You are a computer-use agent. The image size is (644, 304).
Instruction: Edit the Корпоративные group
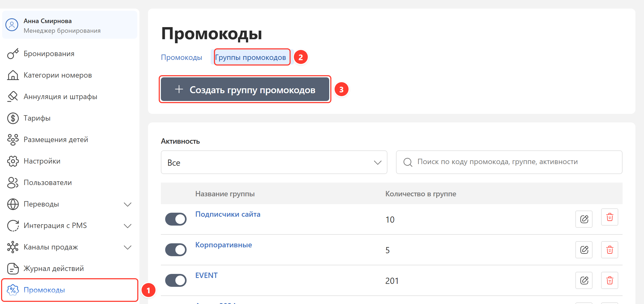584,250
